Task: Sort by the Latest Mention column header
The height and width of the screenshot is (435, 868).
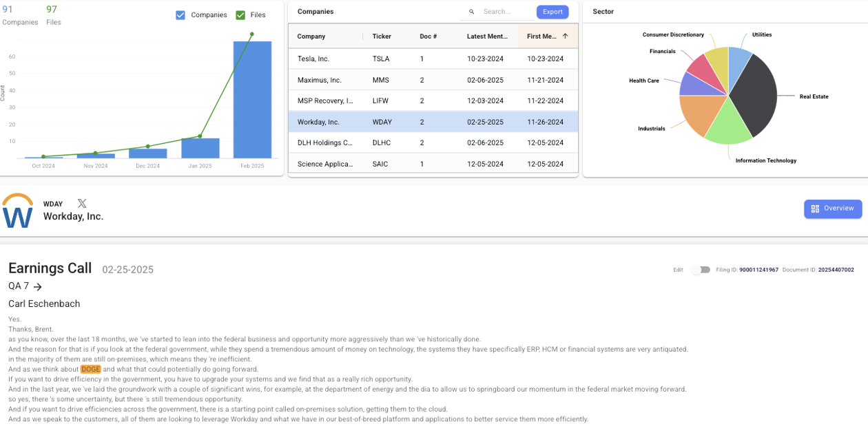Action: tap(487, 36)
